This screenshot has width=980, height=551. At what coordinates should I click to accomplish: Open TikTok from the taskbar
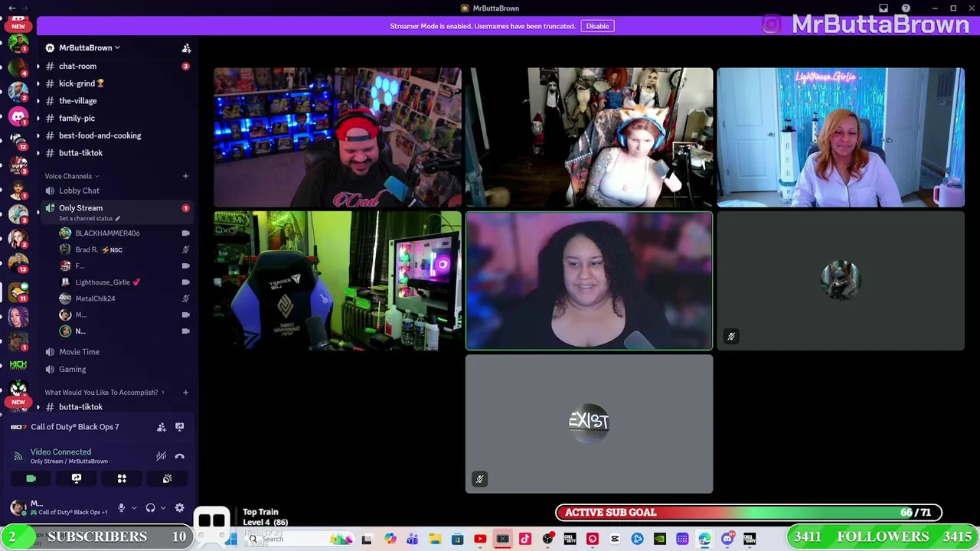pos(525,539)
